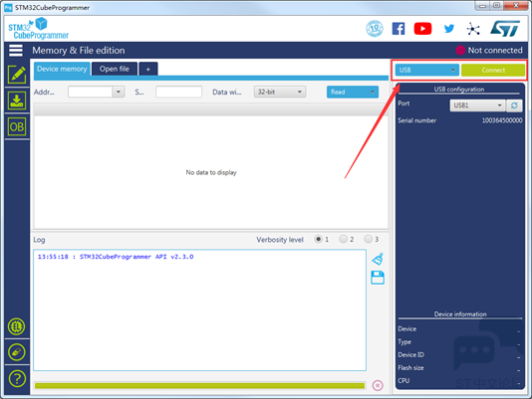Image resolution: width=532 pixels, height=399 pixels.
Task: Open the external loaders chip icon
Action: click(x=16, y=326)
